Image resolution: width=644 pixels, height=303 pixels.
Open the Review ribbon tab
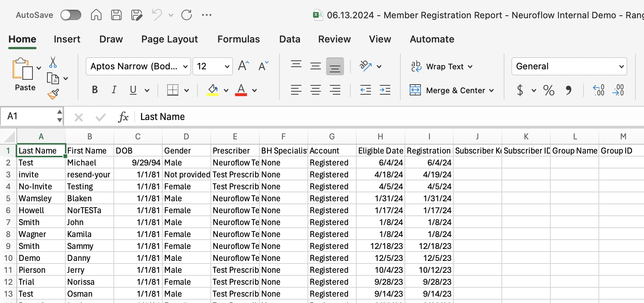click(x=334, y=39)
